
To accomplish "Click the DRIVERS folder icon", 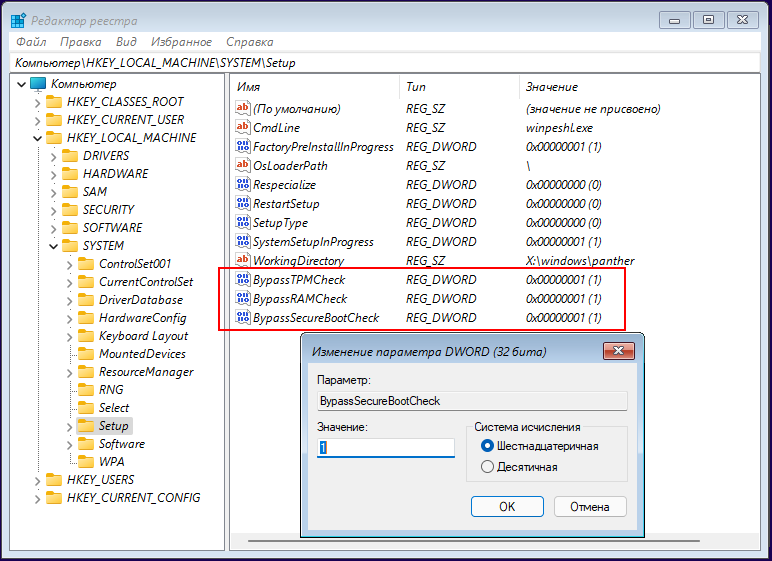I will pos(69,156).
